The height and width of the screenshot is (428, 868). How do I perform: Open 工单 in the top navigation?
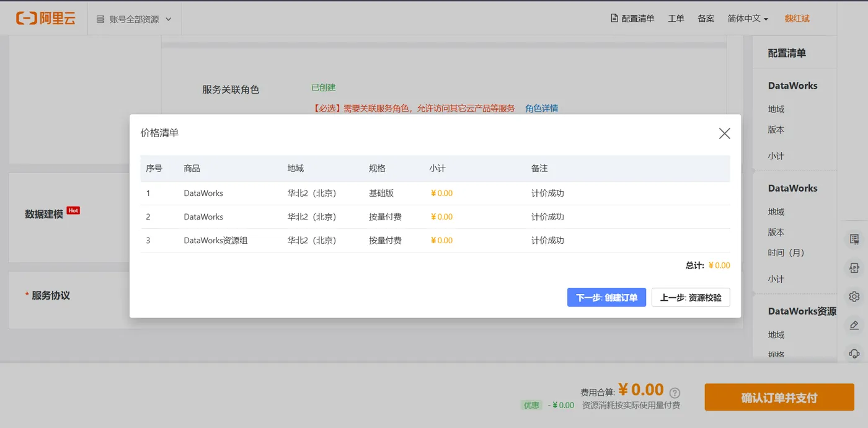[x=676, y=19]
